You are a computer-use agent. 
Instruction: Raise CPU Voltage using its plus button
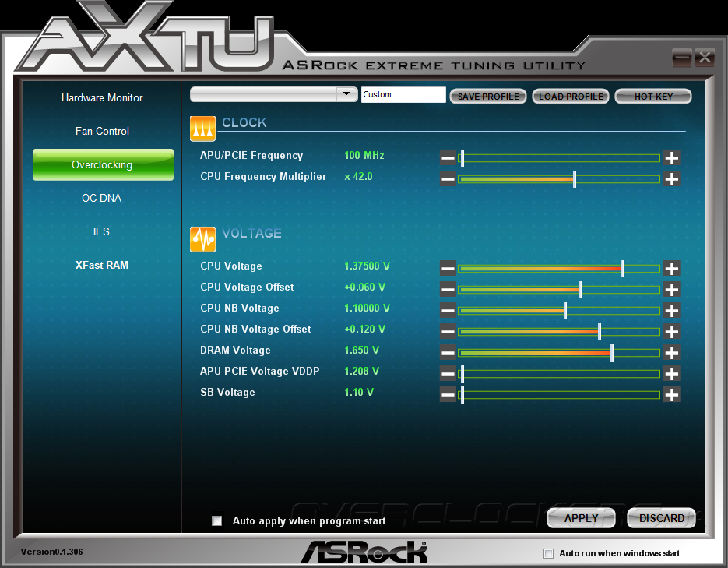671,269
